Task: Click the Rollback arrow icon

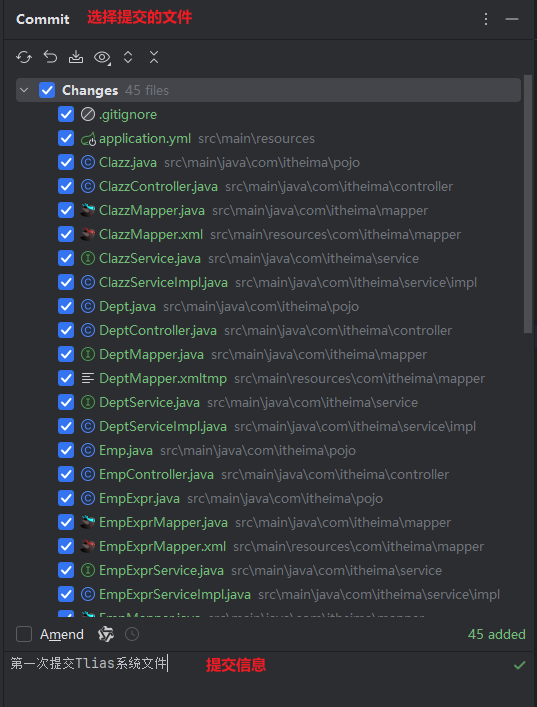Action: 50,57
